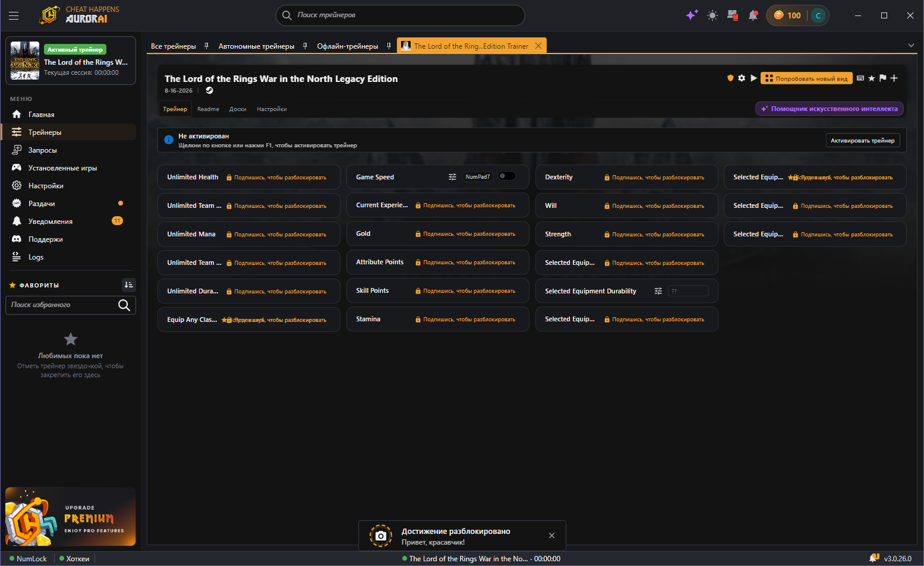
Task: Click 'Активировать трейнер' button
Action: pos(863,140)
